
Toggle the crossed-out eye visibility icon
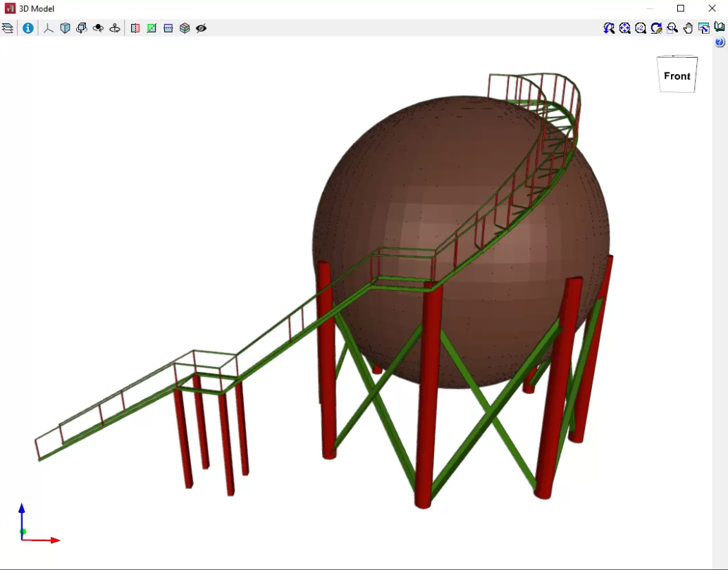[x=202, y=28]
